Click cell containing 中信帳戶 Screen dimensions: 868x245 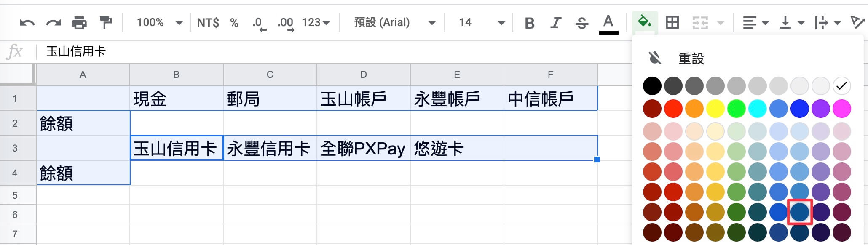click(x=551, y=99)
